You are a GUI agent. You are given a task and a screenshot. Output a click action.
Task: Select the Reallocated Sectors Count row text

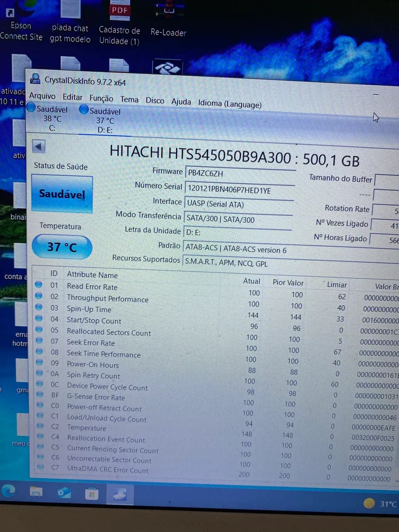[109, 332]
